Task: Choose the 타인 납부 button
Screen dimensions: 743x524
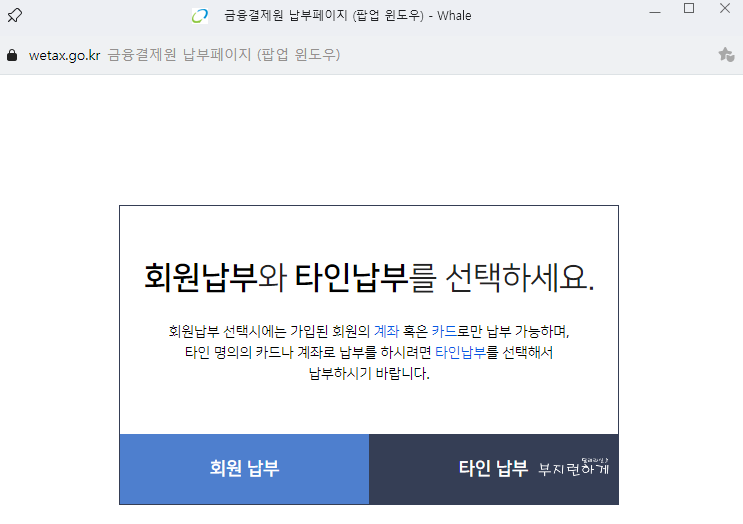Action: click(494, 469)
